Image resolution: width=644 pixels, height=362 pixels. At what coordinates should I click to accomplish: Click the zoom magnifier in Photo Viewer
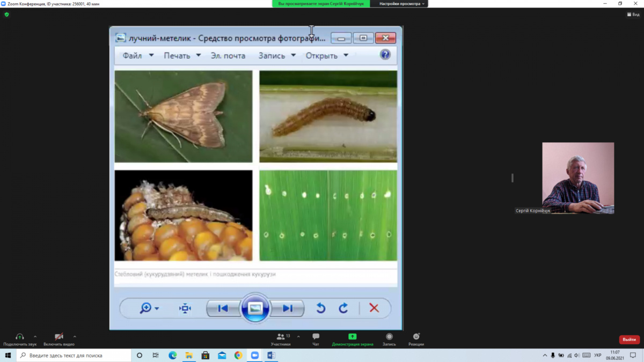pyautogui.click(x=145, y=308)
